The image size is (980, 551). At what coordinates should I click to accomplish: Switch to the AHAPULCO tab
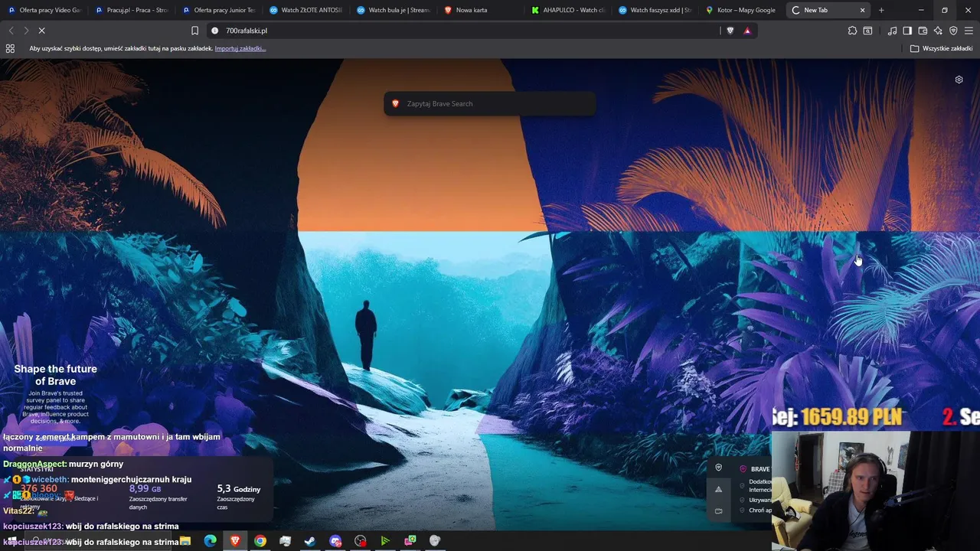(568, 10)
